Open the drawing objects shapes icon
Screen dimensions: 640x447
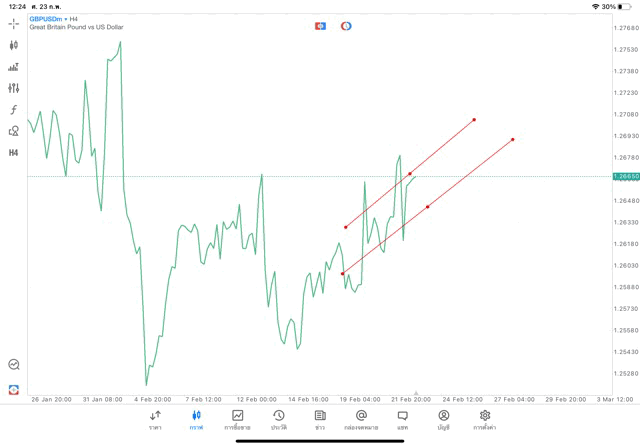tap(13, 131)
